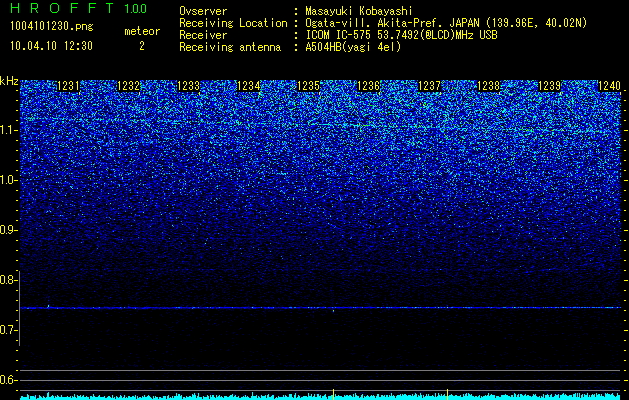Click the date stamp 10.04.10 12:30

pos(51,46)
